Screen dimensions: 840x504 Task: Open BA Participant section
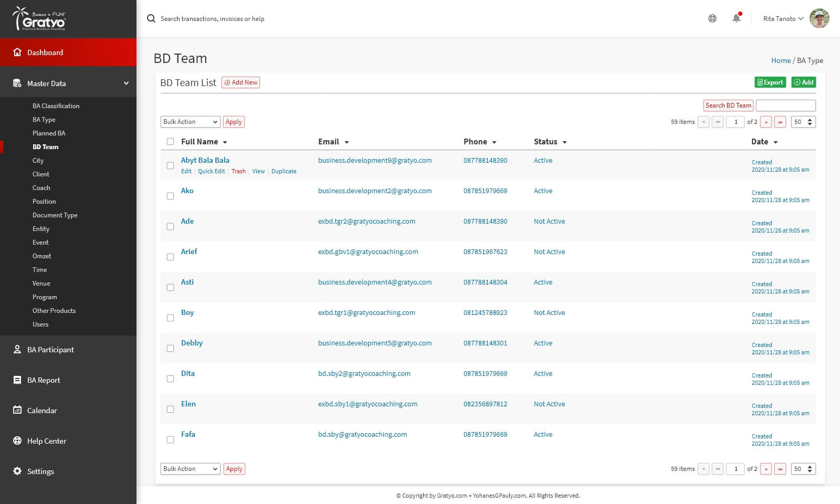(50, 350)
